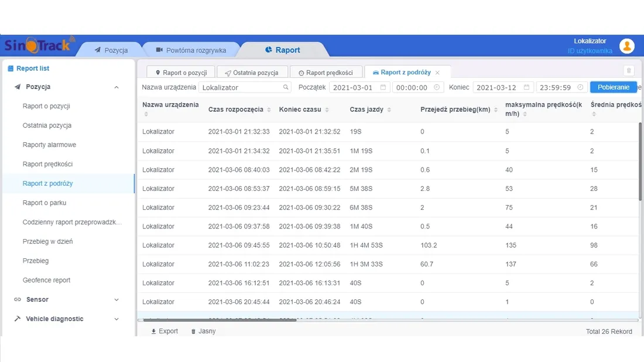The height and width of the screenshot is (362, 644).
Task: Expand the Sensor section chevron
Action: (117, 299)
